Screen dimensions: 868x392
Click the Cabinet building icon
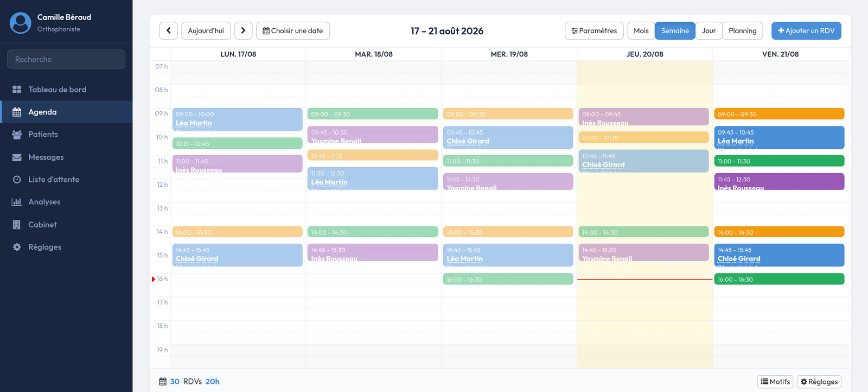(17, 224)
